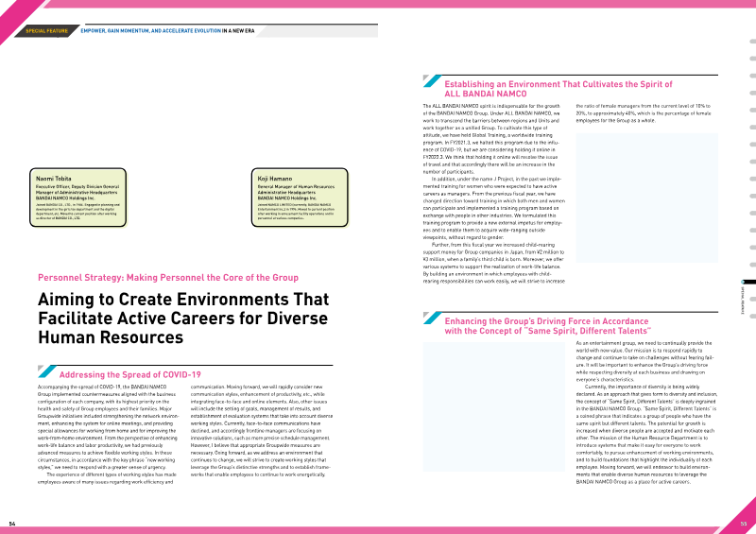
Task: Select the name 'Naomi Tobita' in profile card
Action: click(x=54, y=179)
